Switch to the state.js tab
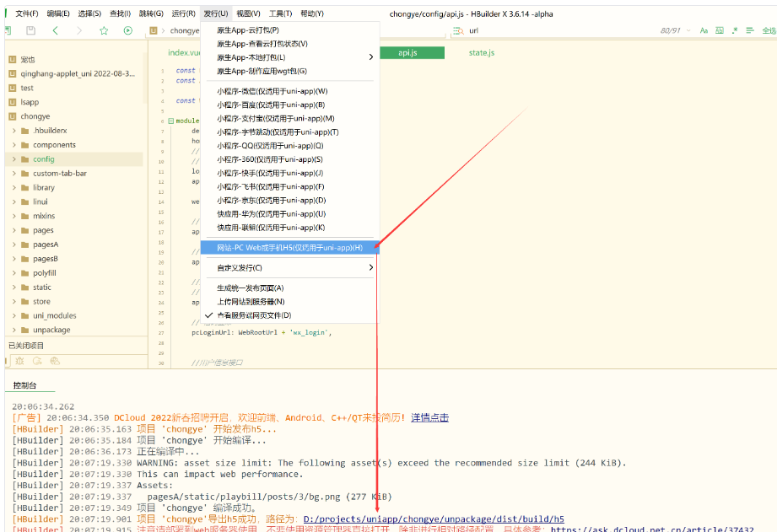 [x=481, y=52]
